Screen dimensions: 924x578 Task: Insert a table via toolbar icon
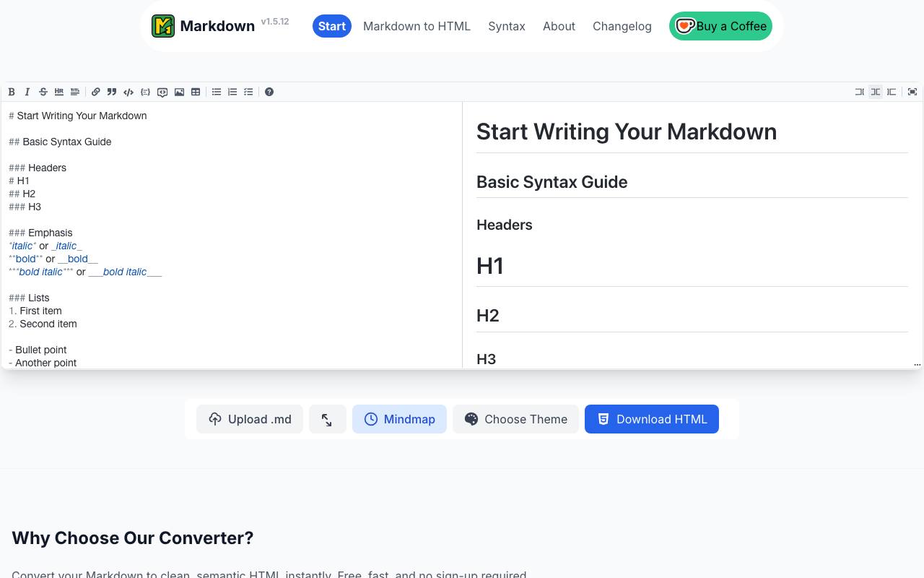tap(196, 92)
